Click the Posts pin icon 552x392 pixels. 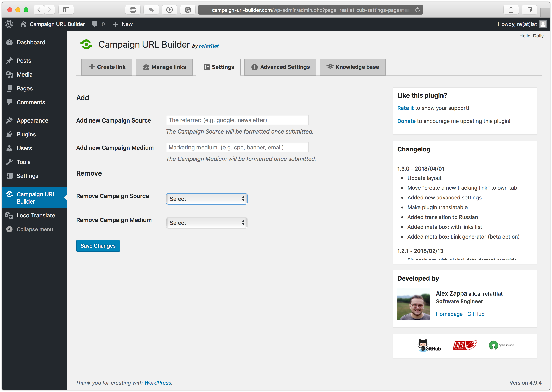[9, 61]
